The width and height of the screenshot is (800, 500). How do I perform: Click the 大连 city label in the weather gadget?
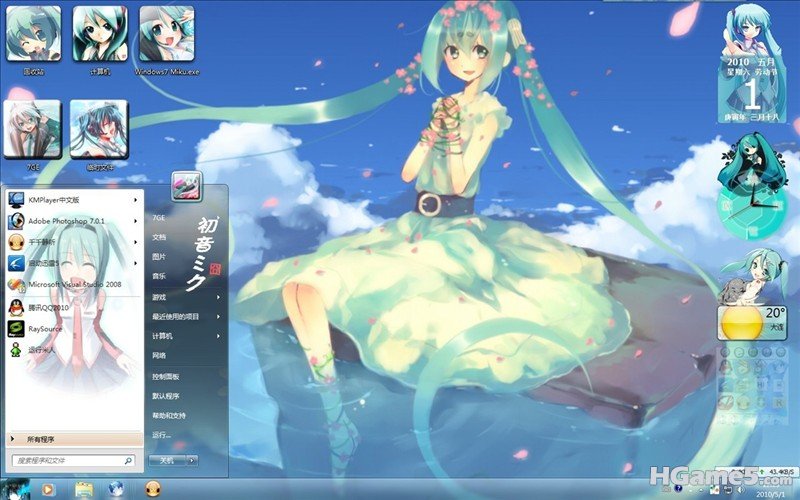tap(777, 327)
